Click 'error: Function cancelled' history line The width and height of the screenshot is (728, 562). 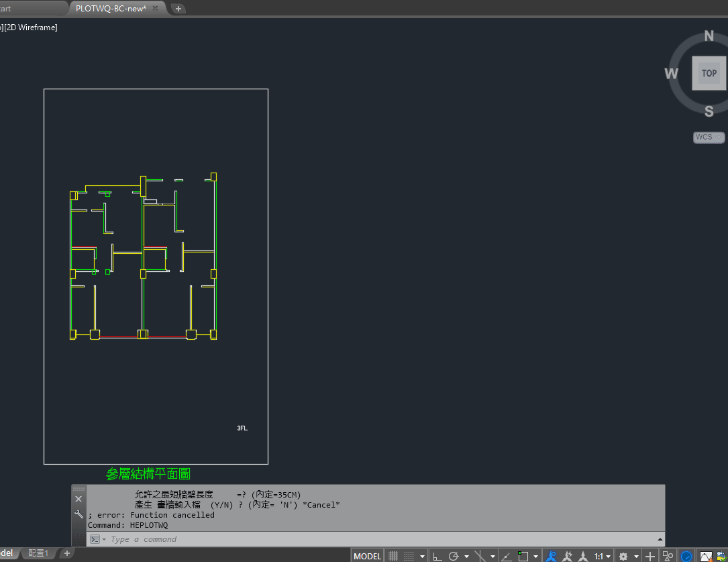152,515
